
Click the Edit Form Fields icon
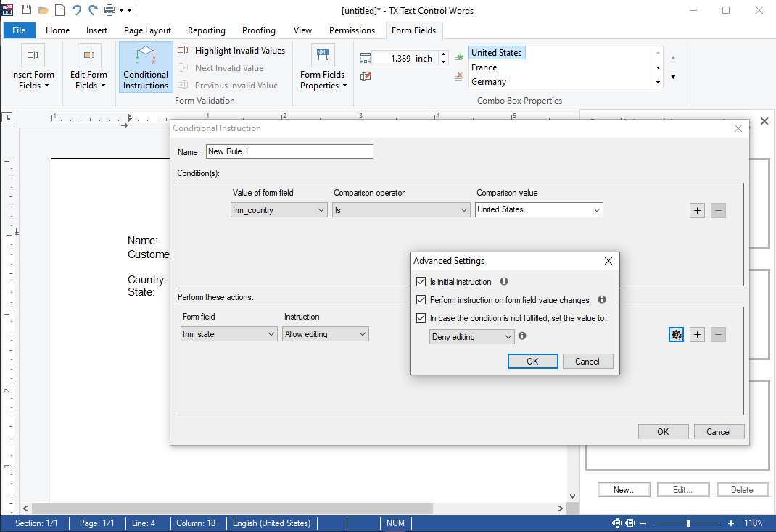[x=89, y=55]
